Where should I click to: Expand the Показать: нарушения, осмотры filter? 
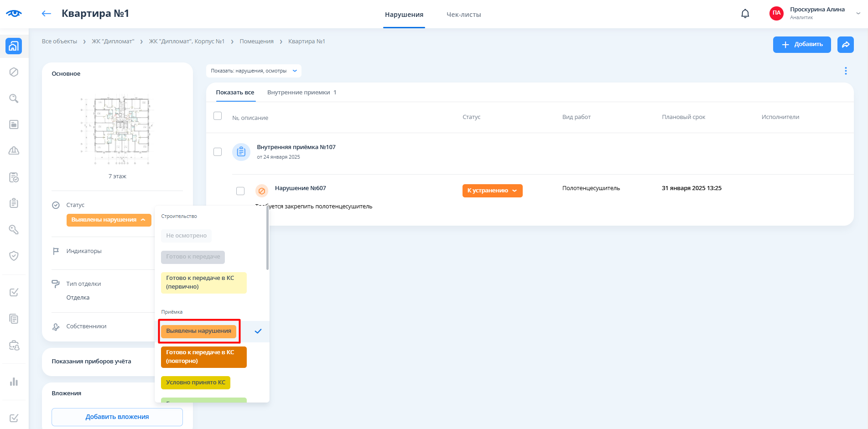click(254, 71)
